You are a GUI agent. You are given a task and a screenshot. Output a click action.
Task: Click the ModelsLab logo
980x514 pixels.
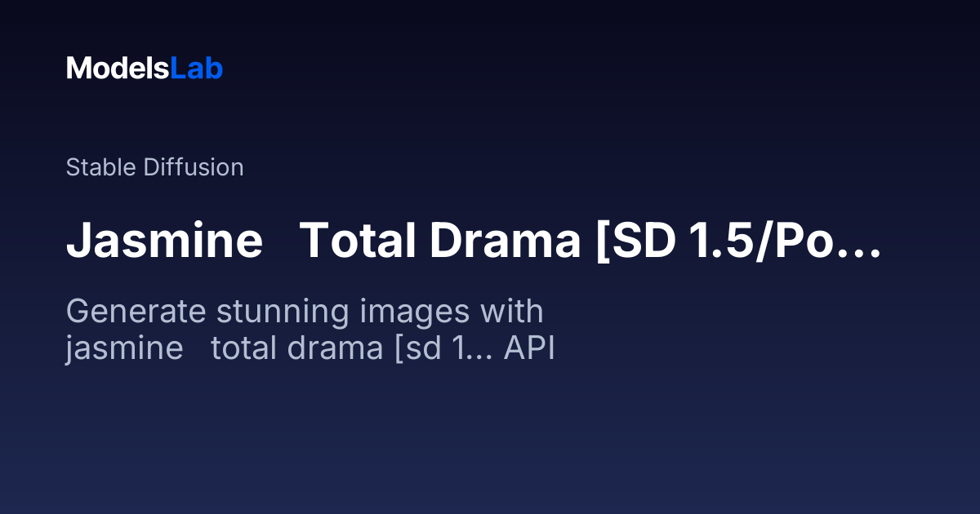145,69
